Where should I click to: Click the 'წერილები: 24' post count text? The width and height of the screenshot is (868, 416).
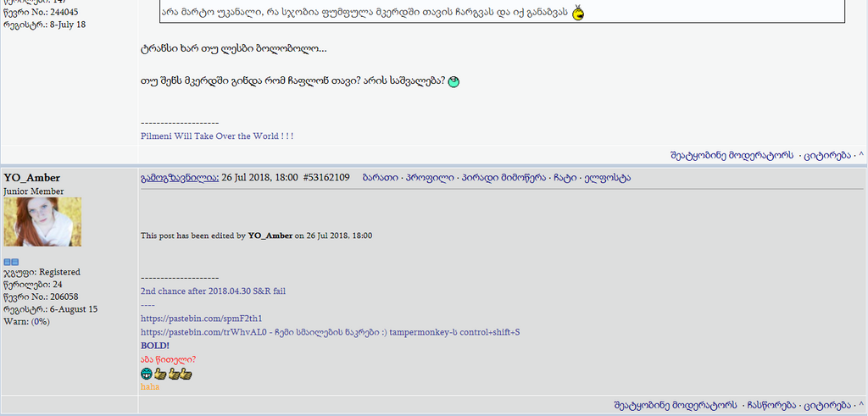pos(33,285)
